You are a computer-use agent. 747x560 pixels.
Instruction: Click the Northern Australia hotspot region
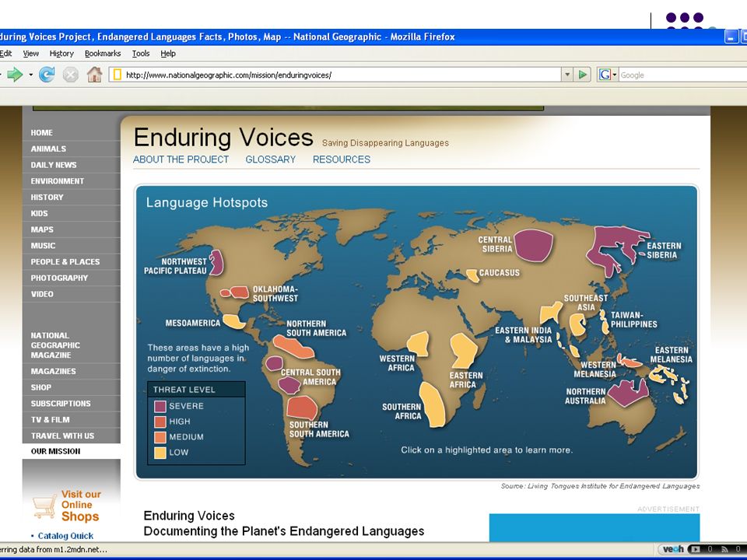point(629,393)
